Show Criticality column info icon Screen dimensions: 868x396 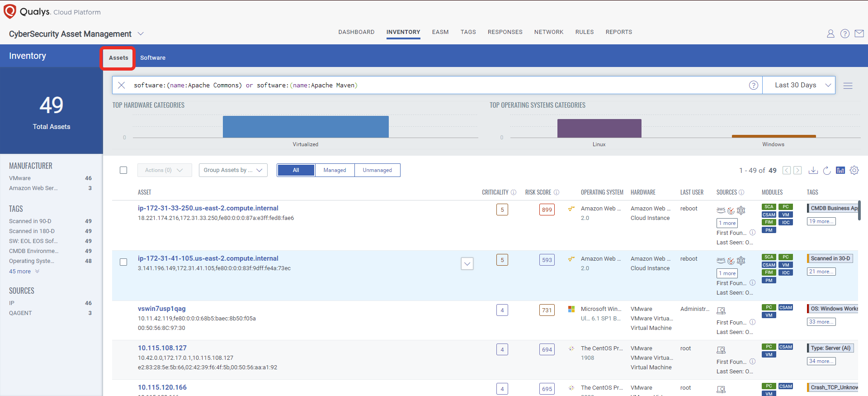click(x=514, y=192)
